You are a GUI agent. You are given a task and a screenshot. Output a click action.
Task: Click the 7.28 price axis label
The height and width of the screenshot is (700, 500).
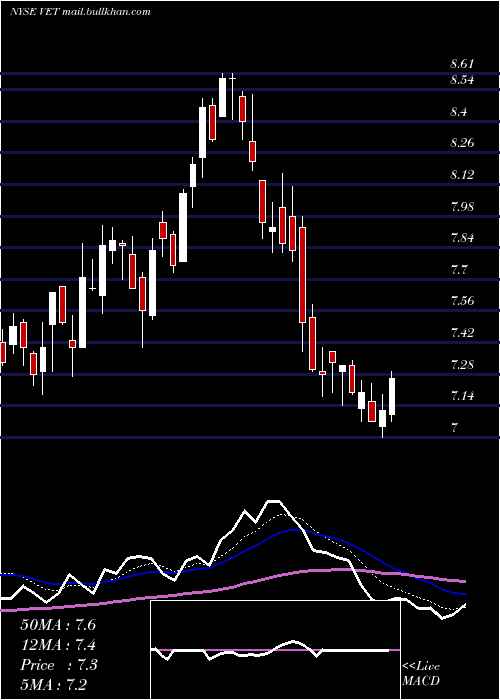[x=462, y=365]
